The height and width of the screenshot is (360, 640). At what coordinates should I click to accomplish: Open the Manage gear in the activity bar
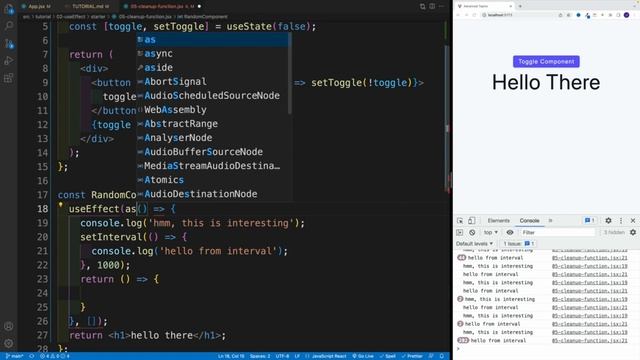(9, 343)
